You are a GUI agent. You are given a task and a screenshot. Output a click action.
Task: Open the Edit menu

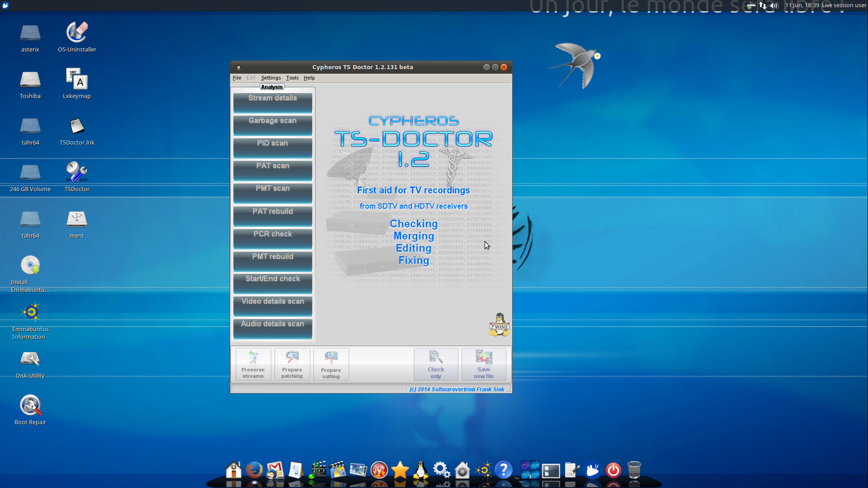pos(251,78)
